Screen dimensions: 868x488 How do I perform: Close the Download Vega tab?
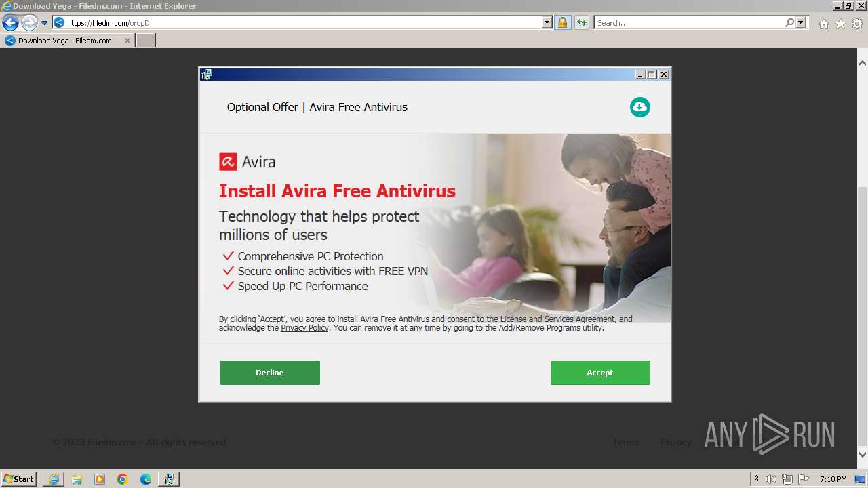pos(127,41)
